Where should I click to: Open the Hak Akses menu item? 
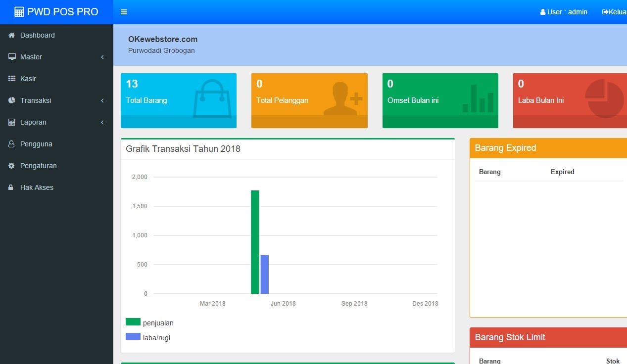(x=56, y=187)
